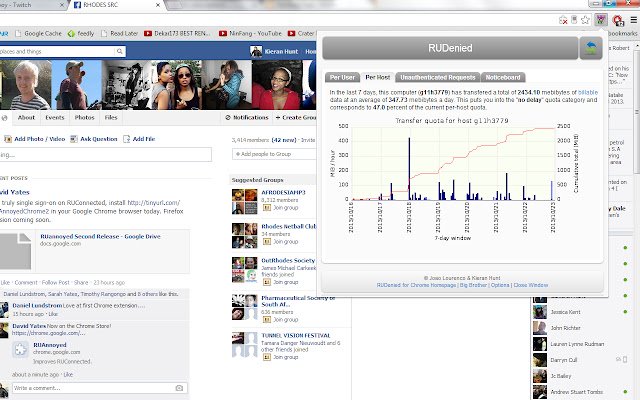Click the billable link in quota text
Image resolution: width=640 pixels, height=400 pixels.
[588, 93]
